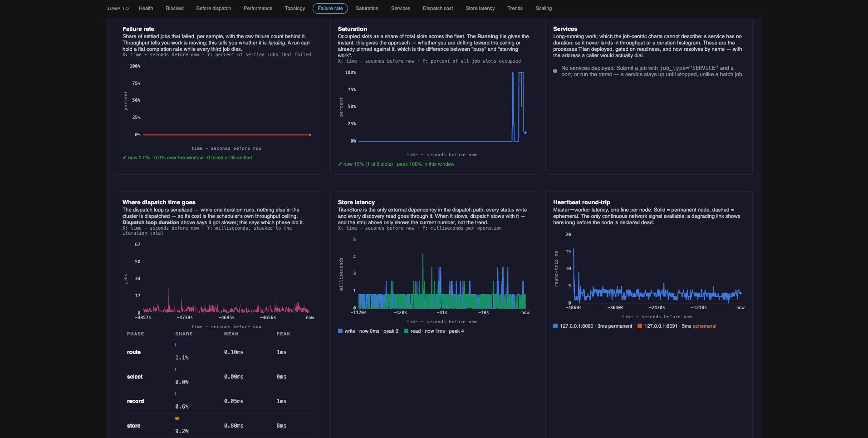Viewport: 868px width, 438px height.
Task: Switch to Topology tab
Action: (295, 8)
